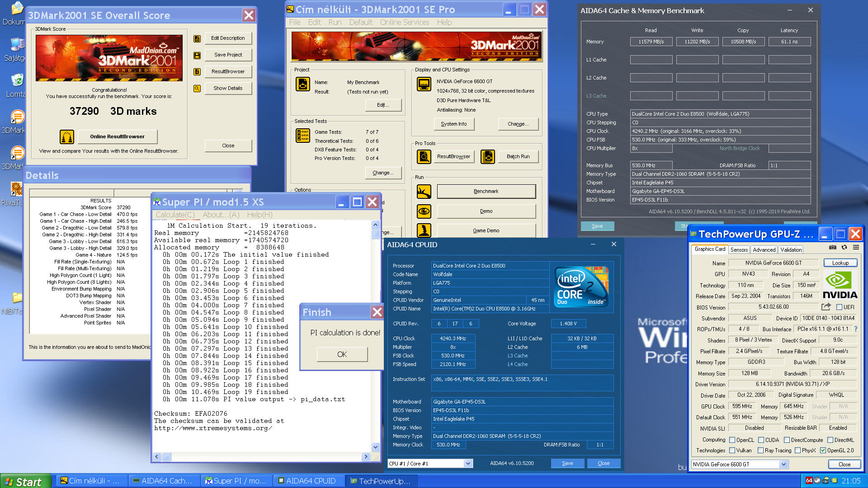Switch to Sensors tab in GPU-Z
The image size is (868, 488).
(x=739, y=249)
